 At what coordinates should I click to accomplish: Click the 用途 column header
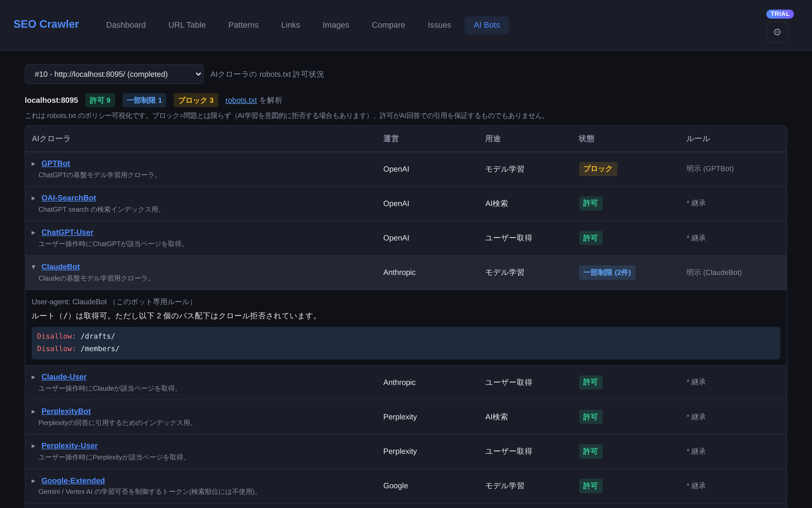point(493,139)
